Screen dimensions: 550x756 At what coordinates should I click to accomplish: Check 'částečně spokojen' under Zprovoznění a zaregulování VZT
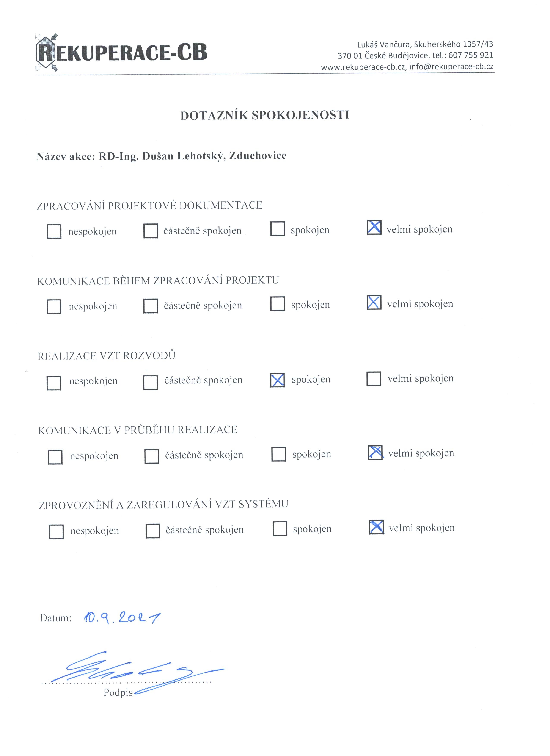153,531
